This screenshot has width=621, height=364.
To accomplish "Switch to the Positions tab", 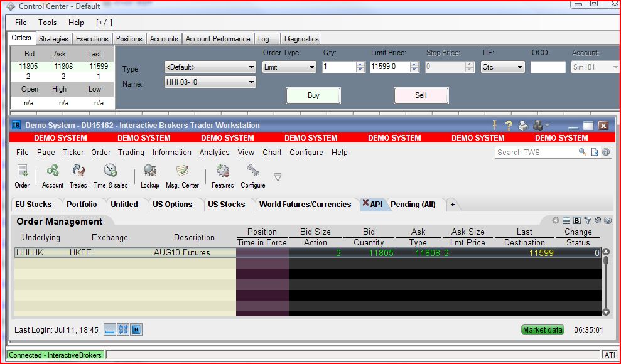I will point(129,39).
